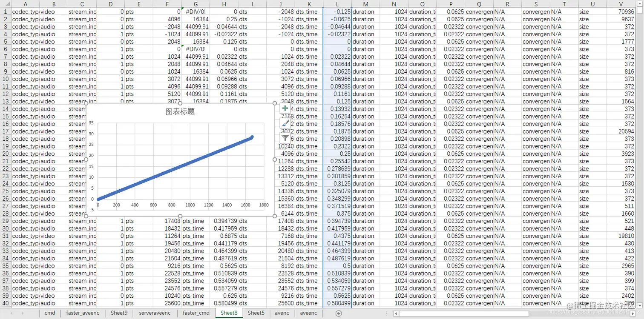644x319 pixels.
Task: Click the sheet tabs previous navigation arrow
Action: (11, 313)
